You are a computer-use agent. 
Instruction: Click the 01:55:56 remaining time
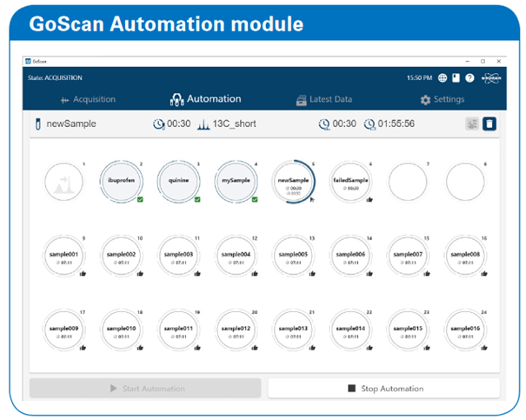(396, 123)
